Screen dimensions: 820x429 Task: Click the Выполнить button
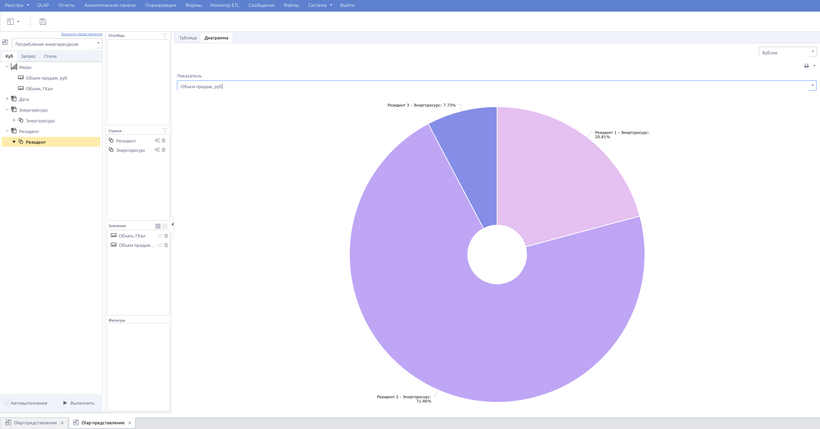point(79,403)
